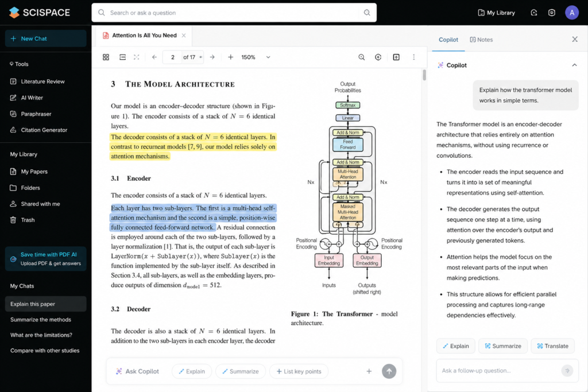Click the yellow highlighted decoder text

pos(193,146)
